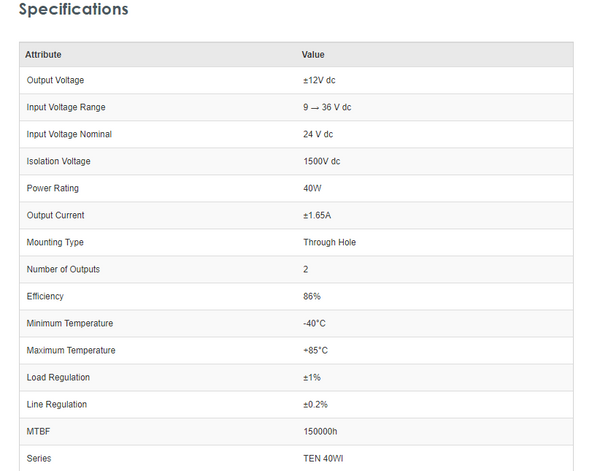Click the Through Hole mounting value
Viewport: 600px width, 471px height.
(329, 242)
